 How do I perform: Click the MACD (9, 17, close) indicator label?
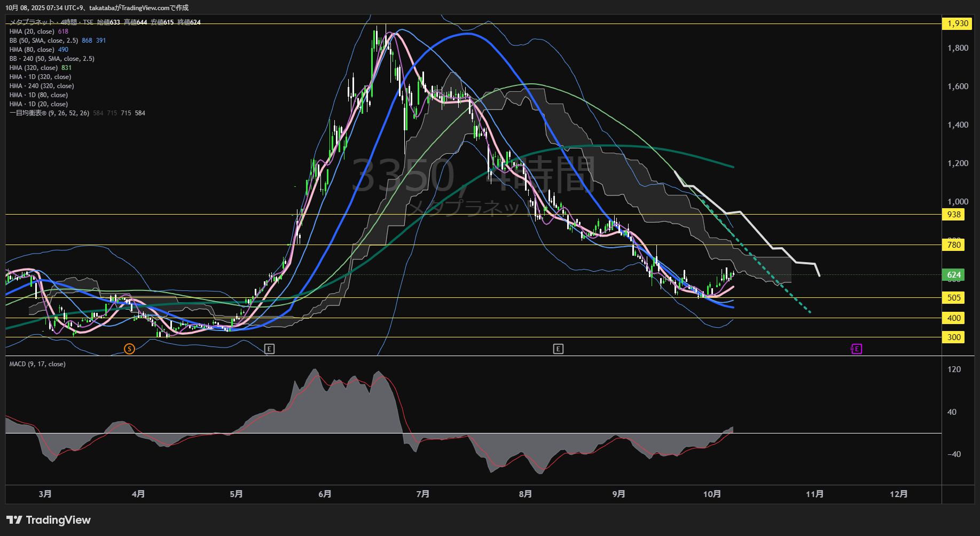[37, 364]
